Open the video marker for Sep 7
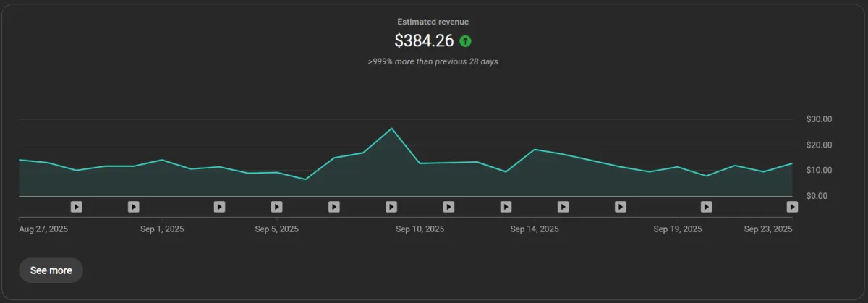Viewport: 868px width, 303px height. tap(333, 207)
